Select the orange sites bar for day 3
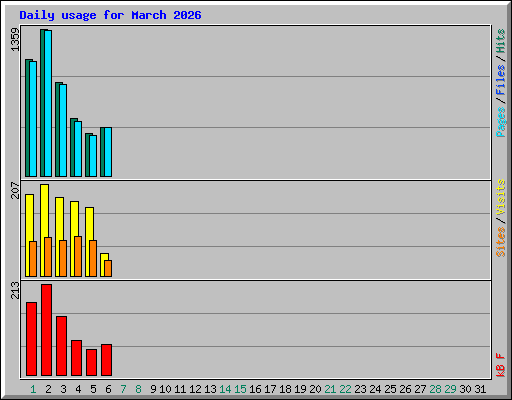This screenshot has height=400, width=512. click(x=63, y=258)
